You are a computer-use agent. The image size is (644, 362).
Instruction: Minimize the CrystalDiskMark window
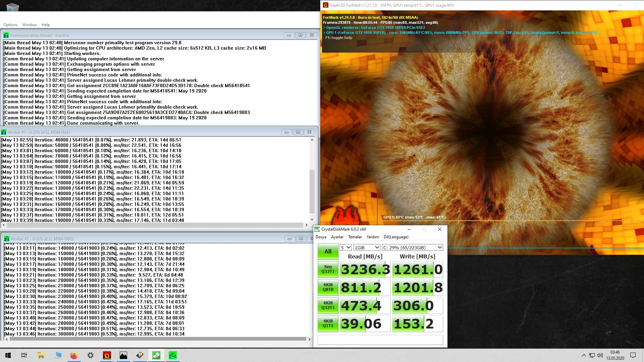(409, 229)
